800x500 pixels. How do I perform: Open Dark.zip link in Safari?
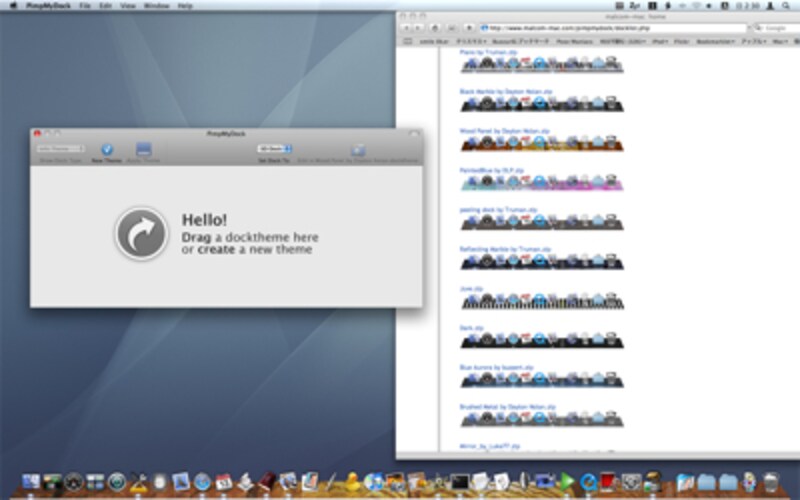pos(471,328)
